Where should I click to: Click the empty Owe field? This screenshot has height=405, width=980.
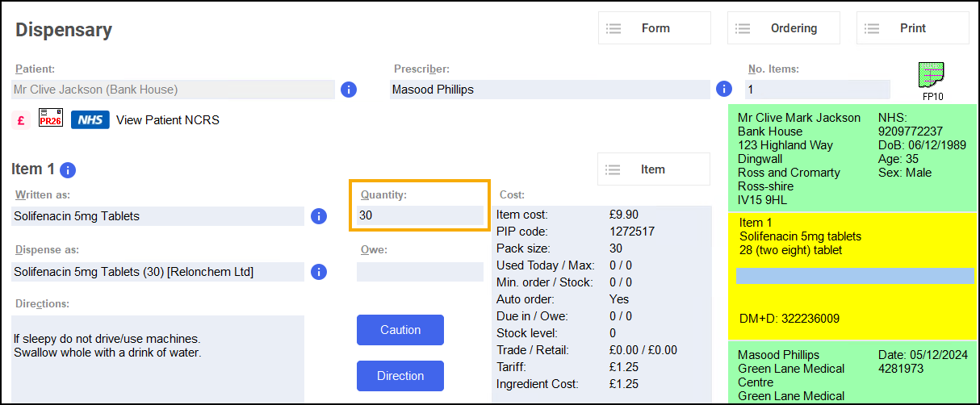click(420, 272)
